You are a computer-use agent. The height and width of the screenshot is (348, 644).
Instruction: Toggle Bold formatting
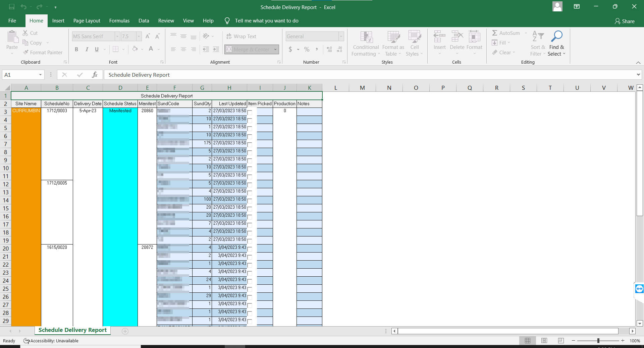click(76, 49)
